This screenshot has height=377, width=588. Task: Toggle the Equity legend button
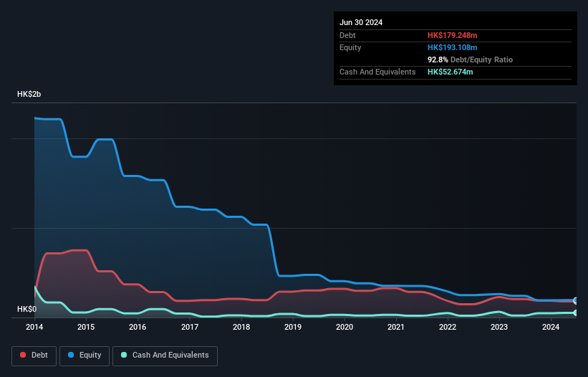[x=85, y=355]
